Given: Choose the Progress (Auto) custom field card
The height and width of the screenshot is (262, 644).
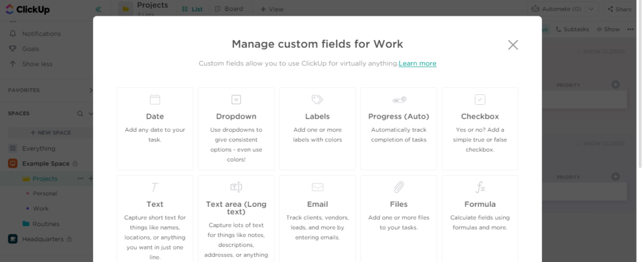Looking at the screenshot, I should pyautogui.click(x=399, y=129).
